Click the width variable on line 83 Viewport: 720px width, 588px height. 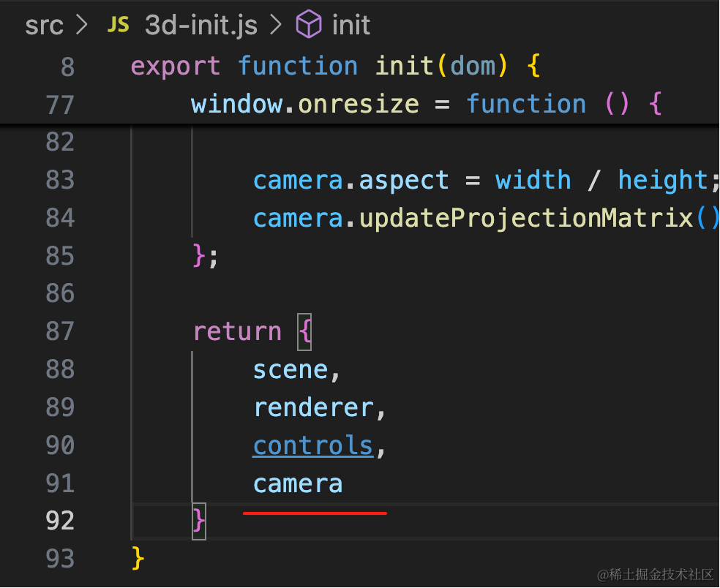click(x=533, y=179)
